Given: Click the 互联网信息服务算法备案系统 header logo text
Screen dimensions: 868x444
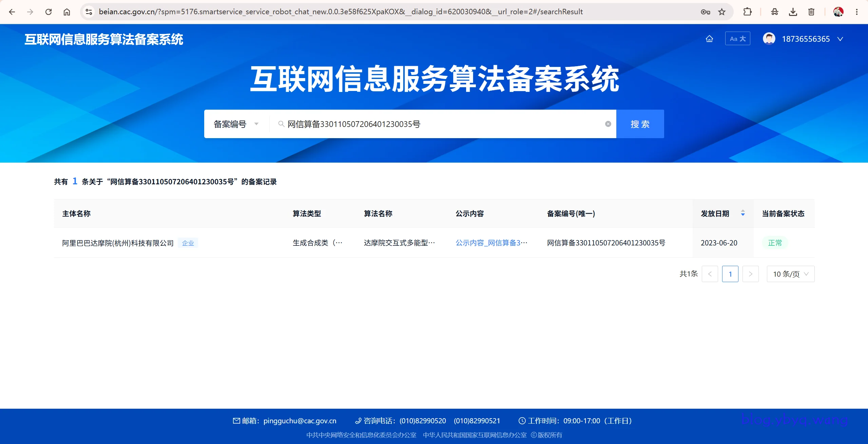Looking at the screenshot, I should tap(104, 39).
